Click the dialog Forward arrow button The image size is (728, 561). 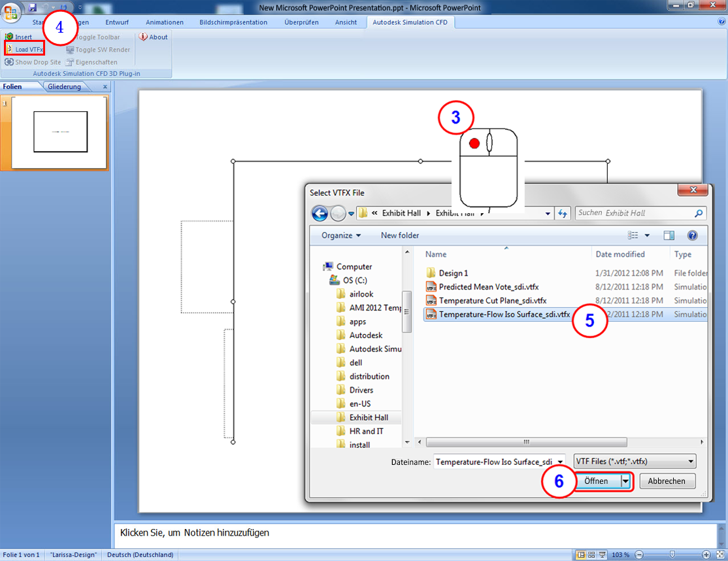(x=338, y=213)
